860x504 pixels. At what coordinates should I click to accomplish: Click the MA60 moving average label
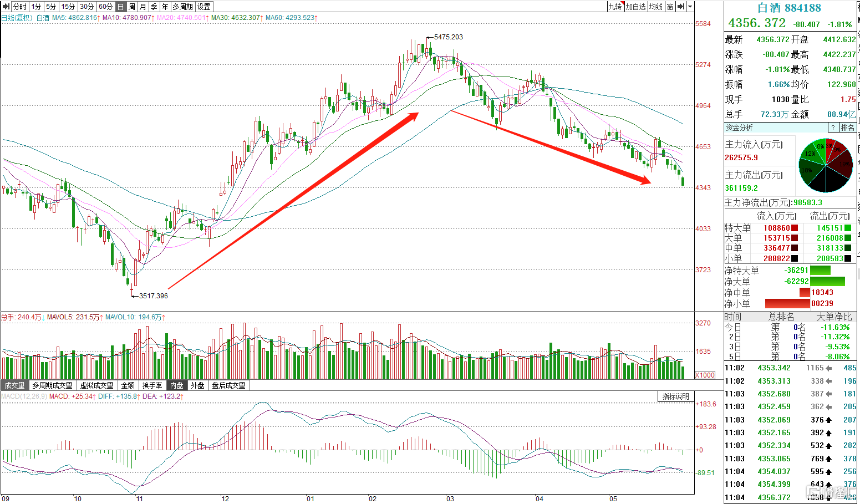292,18
